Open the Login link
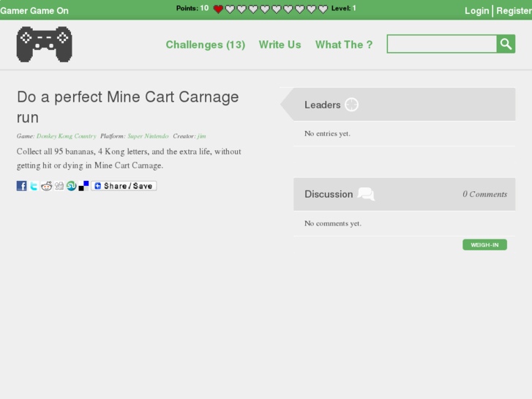 point(476,10)
